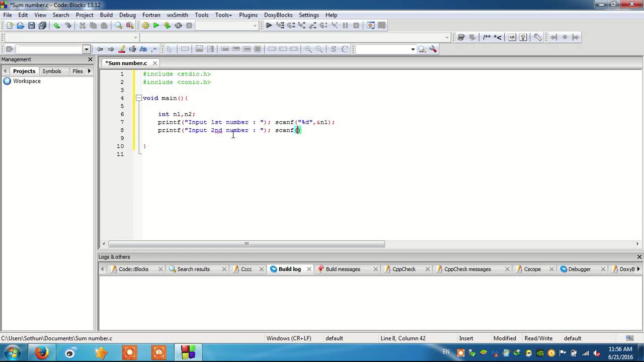Image resolution: width=644 pixels, height=362 pixels.
Task: Open the function list dropdown
Action: 447,38
